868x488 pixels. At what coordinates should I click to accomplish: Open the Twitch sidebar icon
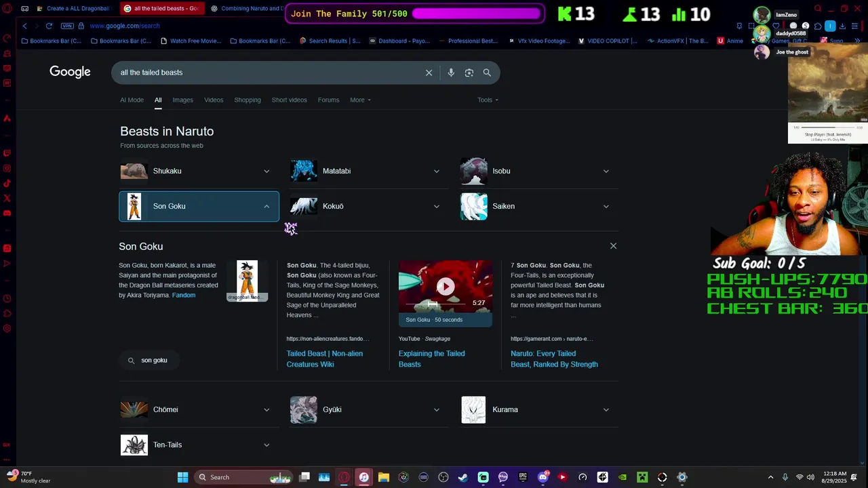[x=7, y=153]
